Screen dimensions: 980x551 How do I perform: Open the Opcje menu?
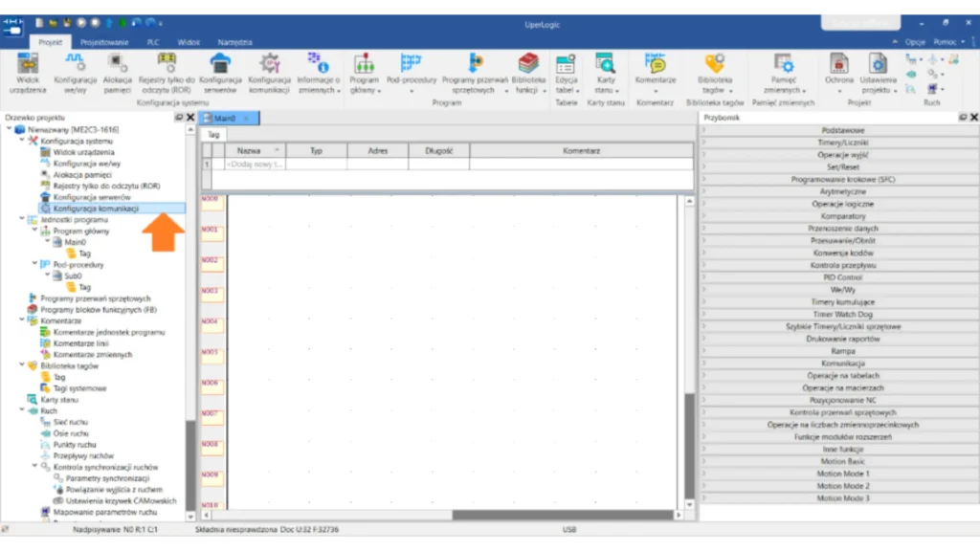[914, 42]
